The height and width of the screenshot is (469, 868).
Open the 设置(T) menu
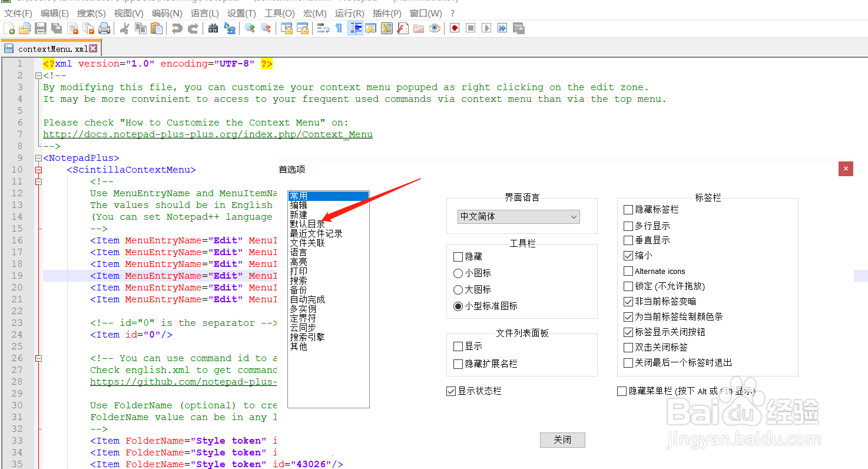point(241,13)
